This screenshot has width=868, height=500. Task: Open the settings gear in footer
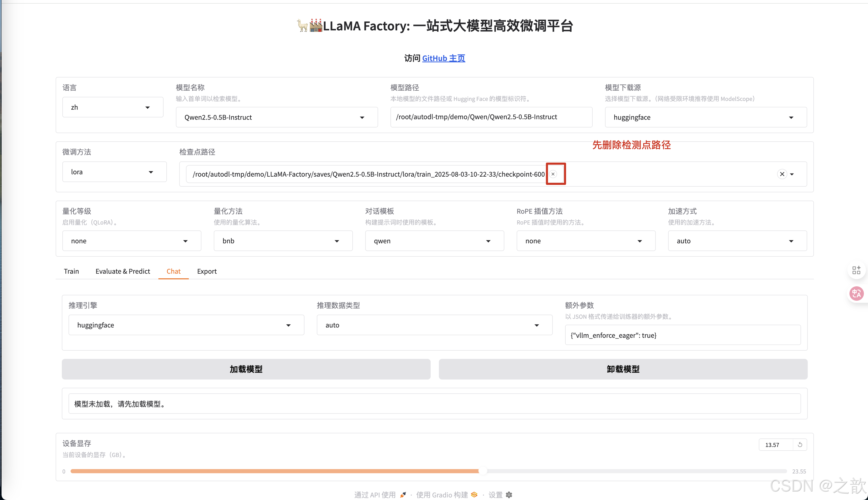(x=509, y=495)
